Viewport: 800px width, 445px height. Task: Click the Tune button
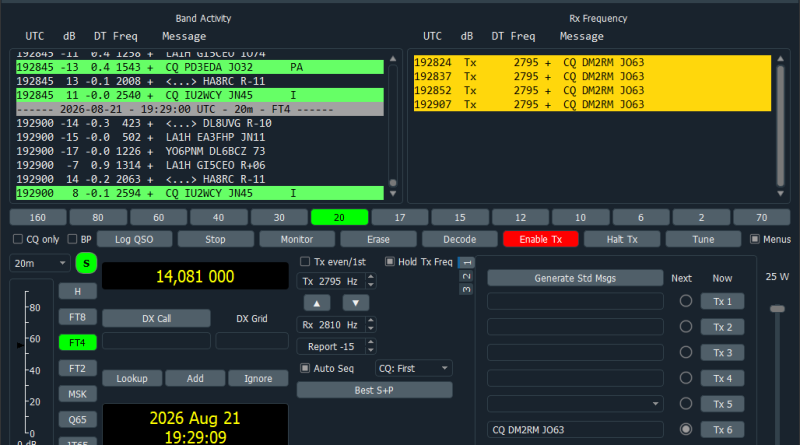tap(703, 239)
